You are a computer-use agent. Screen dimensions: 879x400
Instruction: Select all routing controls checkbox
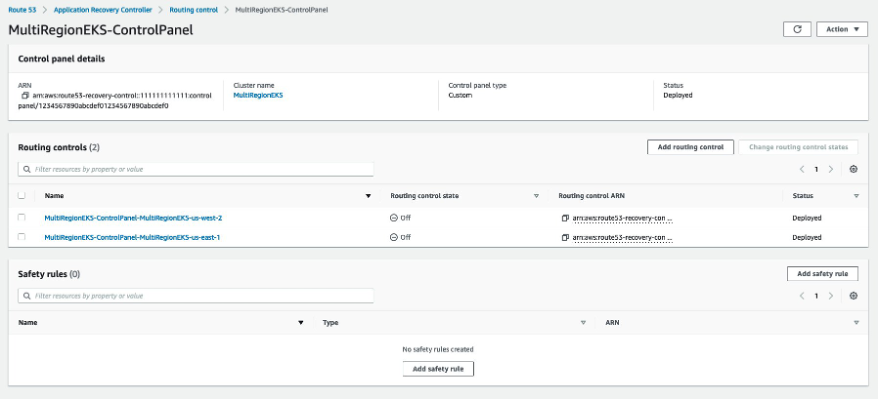point(21,196)
